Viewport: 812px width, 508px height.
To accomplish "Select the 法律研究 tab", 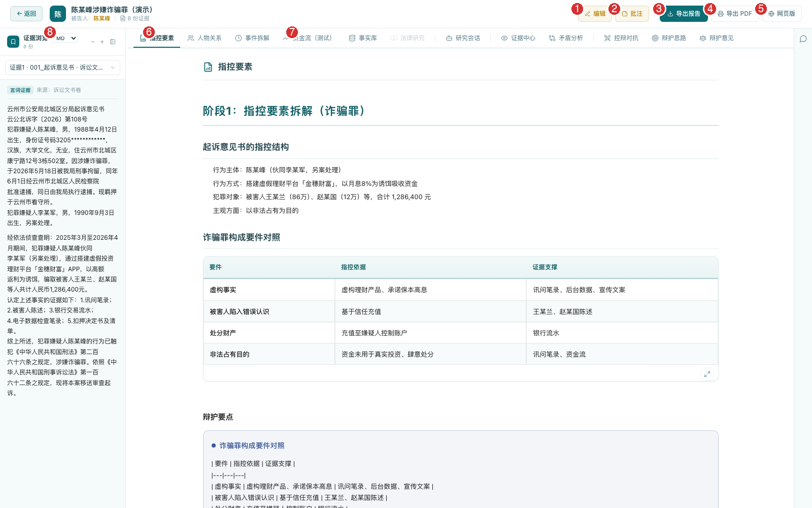I will click(x=408, y=38).
